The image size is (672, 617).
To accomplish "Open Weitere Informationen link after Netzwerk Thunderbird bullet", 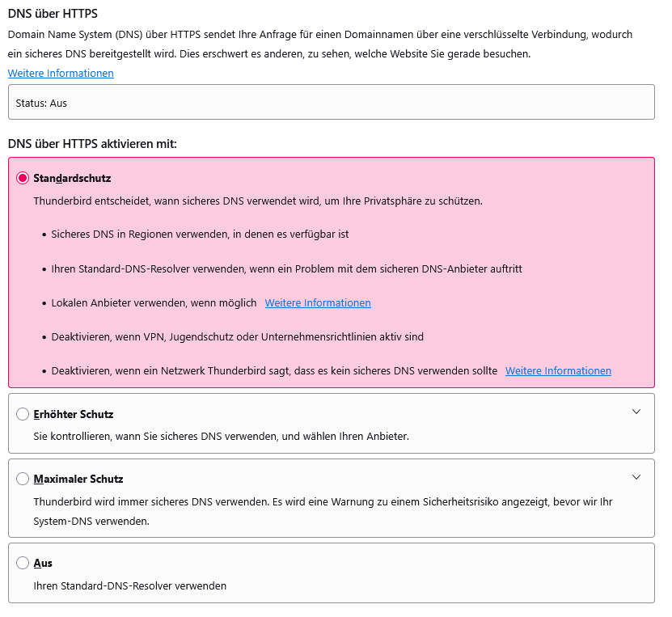I will tap(558, 371).
